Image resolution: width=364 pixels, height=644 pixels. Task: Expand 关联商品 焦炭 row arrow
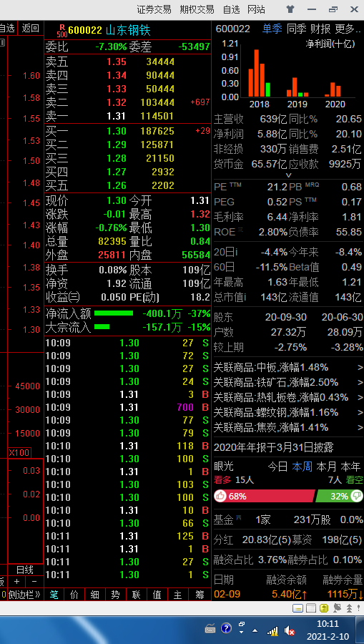point(360,428)
